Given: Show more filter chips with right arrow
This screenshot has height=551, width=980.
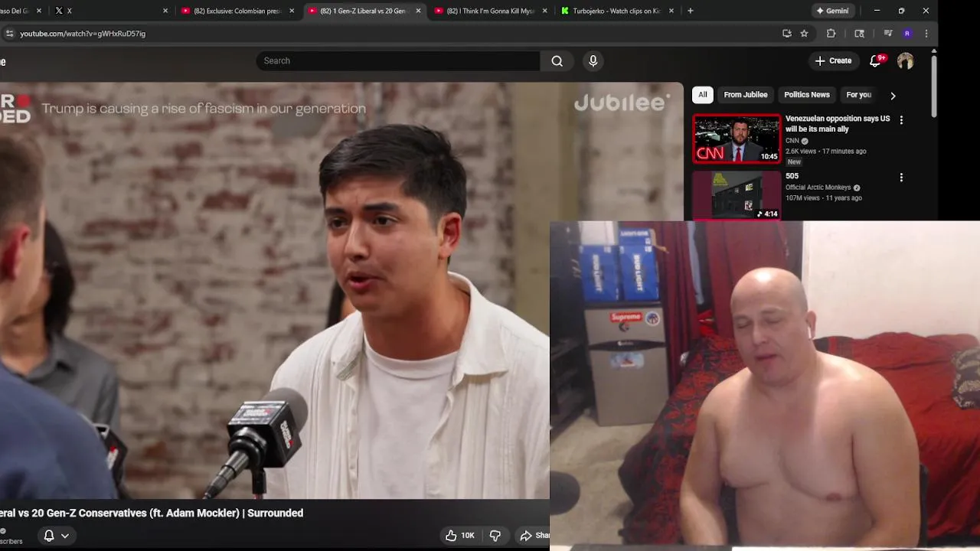Looking at the screenshot, I should pyautogui.click(x=893, y=96).
